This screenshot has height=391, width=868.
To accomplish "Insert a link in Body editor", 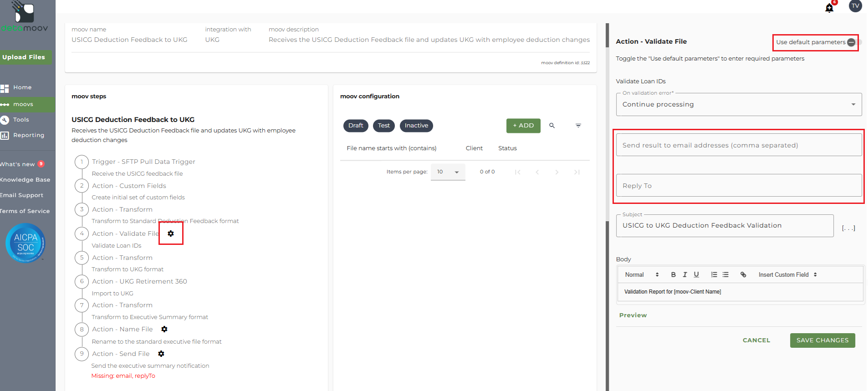I will tap(743, 274).
